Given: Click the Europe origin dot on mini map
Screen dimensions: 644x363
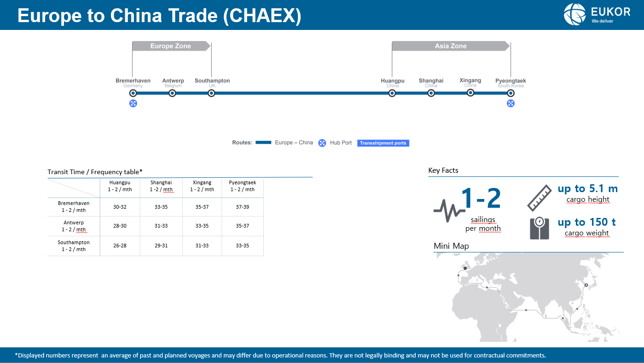Looking at the screenshot, I should [x=465, y=268].
